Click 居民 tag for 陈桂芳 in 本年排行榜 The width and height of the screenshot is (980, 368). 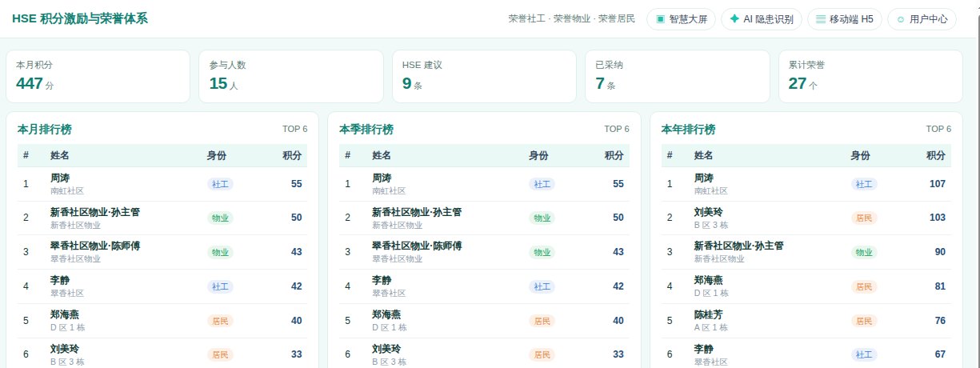(x=864, y=321)
